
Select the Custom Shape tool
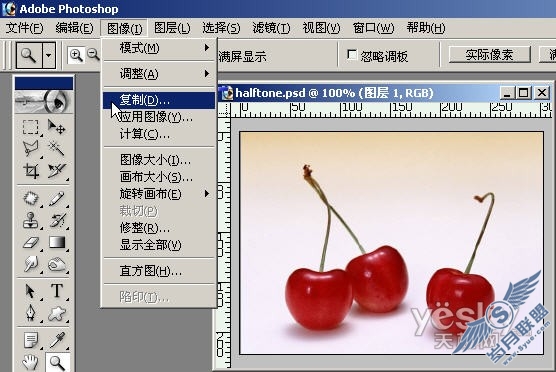click(x=56, y=313)
